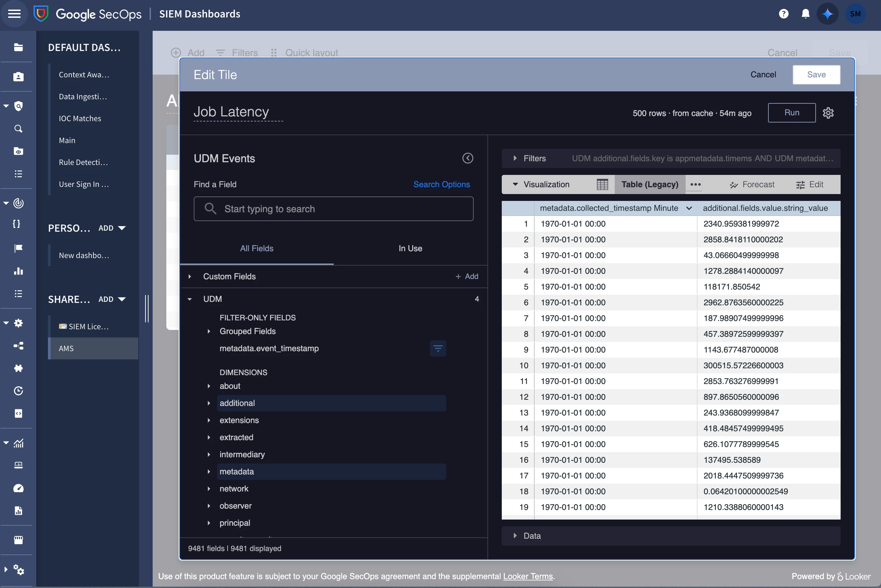Expand the metadata dimension group
The image size is (881, 588).
[x=209, y=471]
